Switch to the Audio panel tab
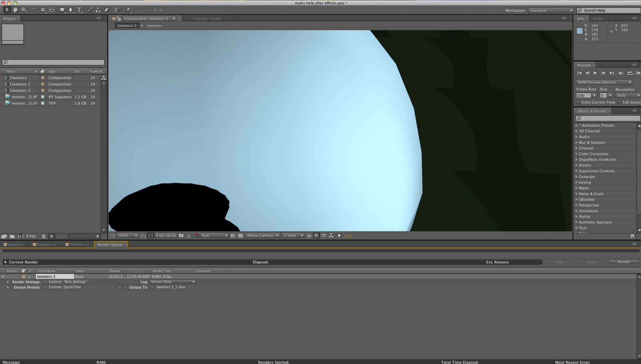This screenshot has width=641, height=364. (598, 18)
